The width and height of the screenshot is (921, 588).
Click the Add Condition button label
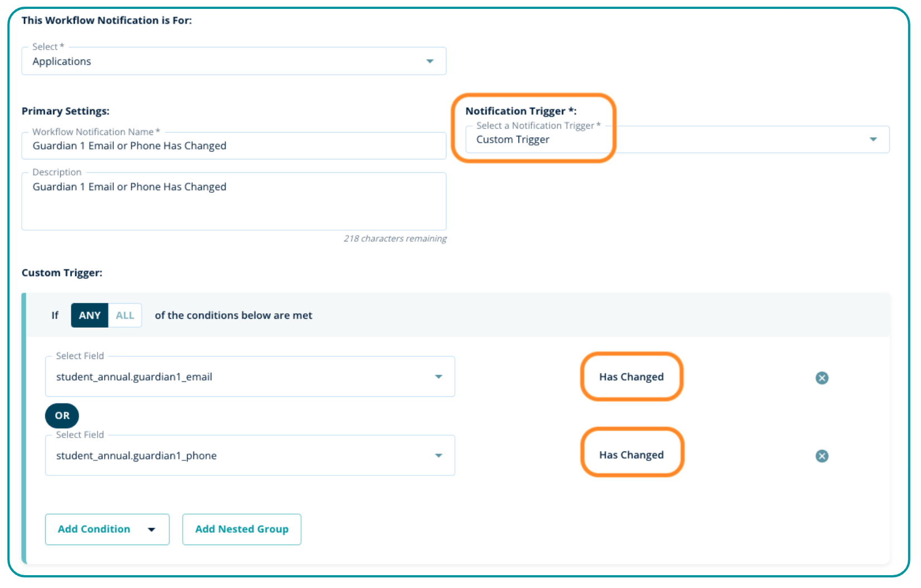point(94,529)
